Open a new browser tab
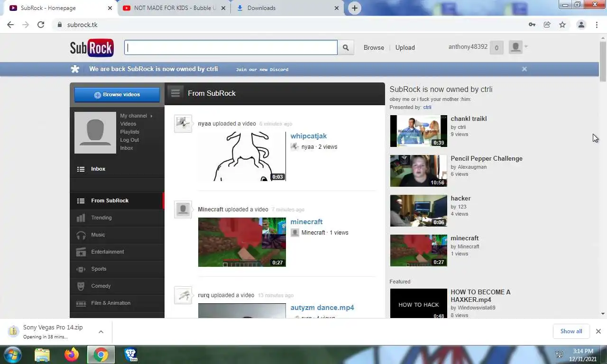 (x=354, y=8)
